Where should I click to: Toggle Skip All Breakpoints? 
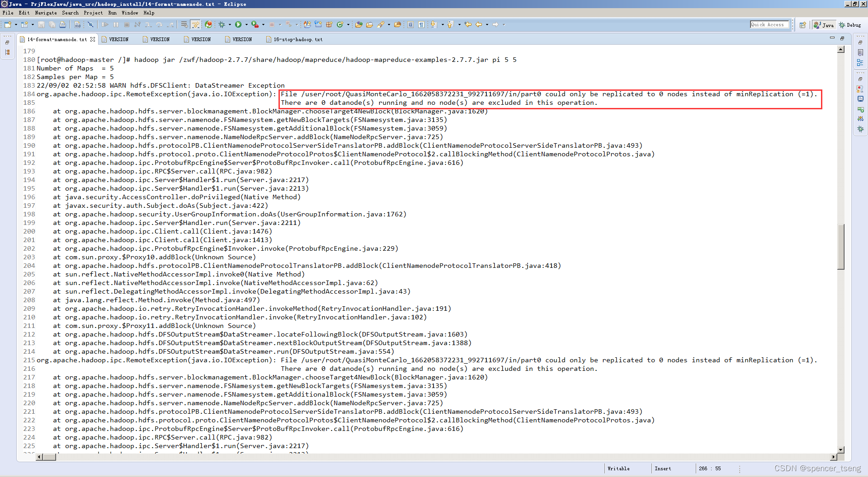(90, 24)
